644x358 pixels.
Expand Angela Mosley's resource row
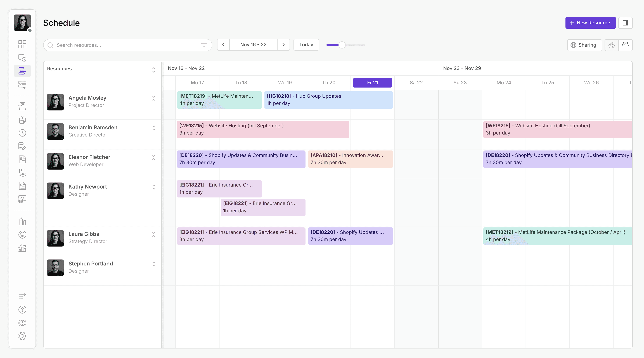(153, 98)
